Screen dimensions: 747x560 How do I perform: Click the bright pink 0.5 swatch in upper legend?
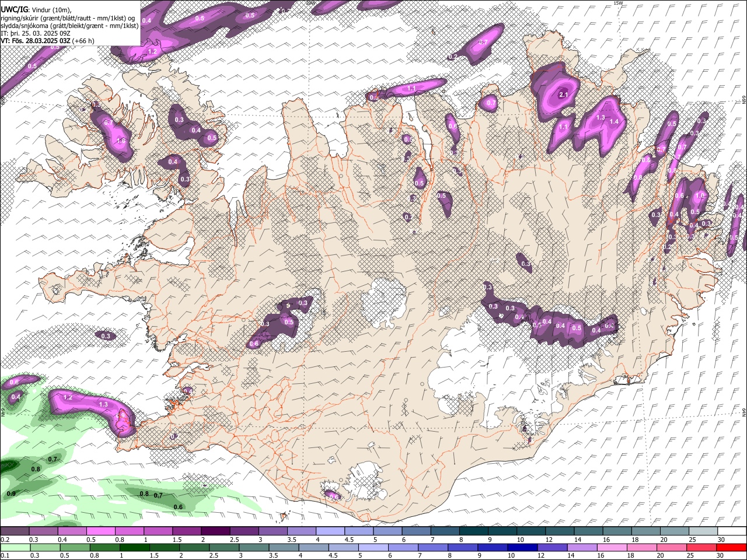(x=100, y=531)
